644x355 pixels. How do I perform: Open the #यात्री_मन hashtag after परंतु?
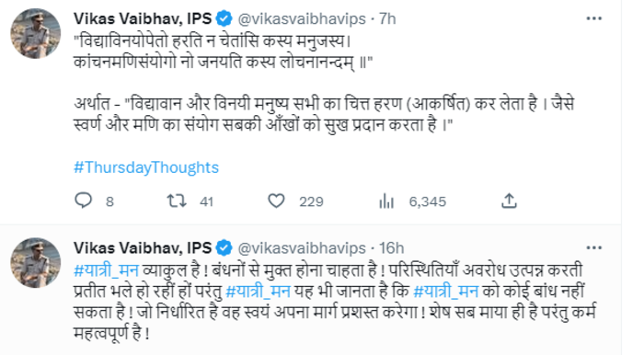pos(259,292)
